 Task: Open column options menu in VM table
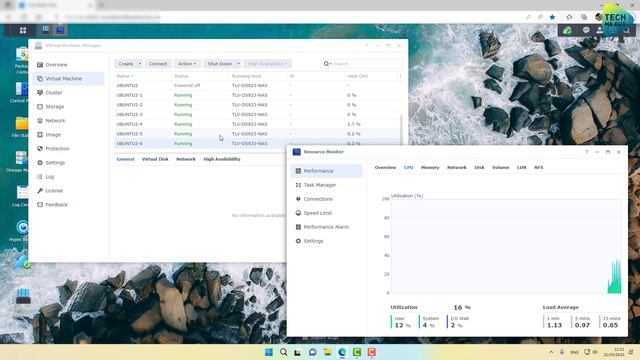400,76
